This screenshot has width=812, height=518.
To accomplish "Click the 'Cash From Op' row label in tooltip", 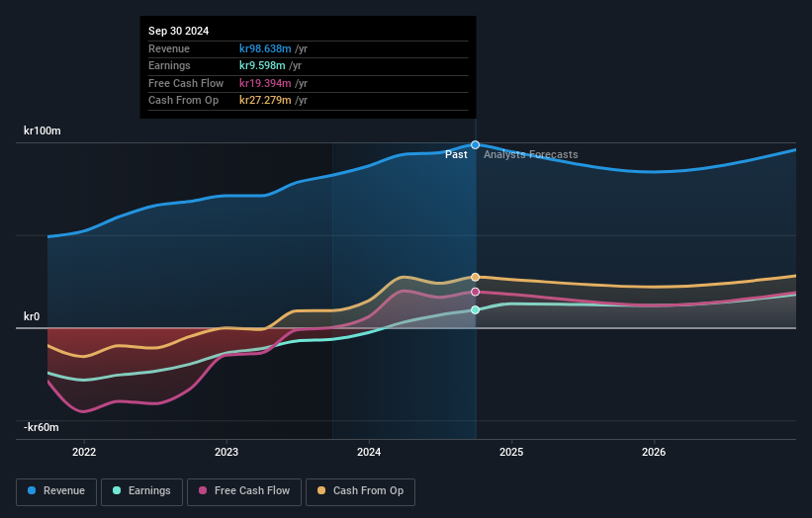I will click(x=183, y=101).
